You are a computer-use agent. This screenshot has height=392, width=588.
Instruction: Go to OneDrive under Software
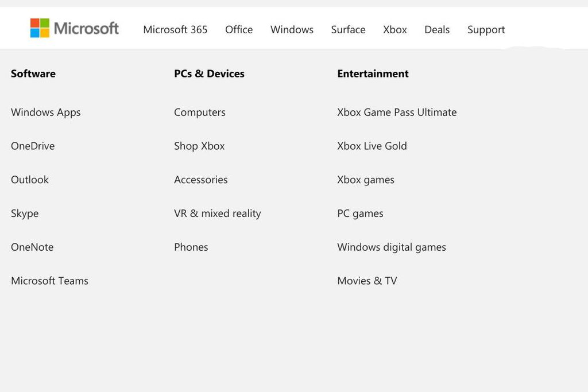(33, 146)
